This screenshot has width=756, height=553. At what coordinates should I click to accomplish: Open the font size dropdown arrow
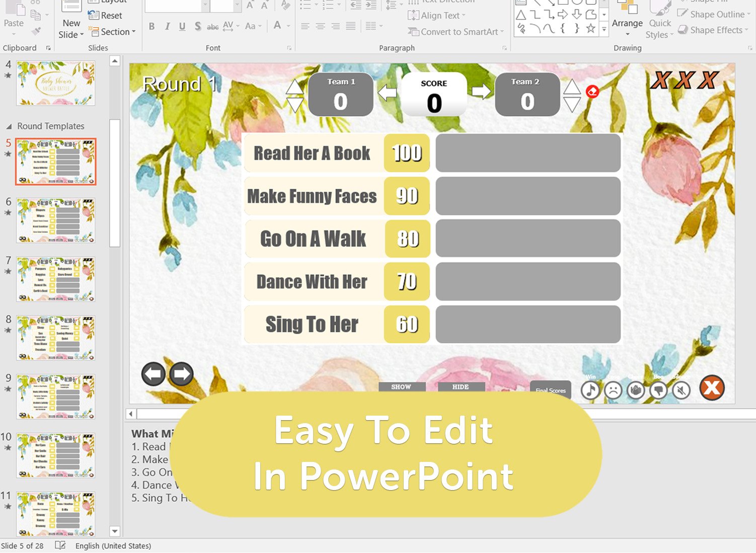pos(237,5)
